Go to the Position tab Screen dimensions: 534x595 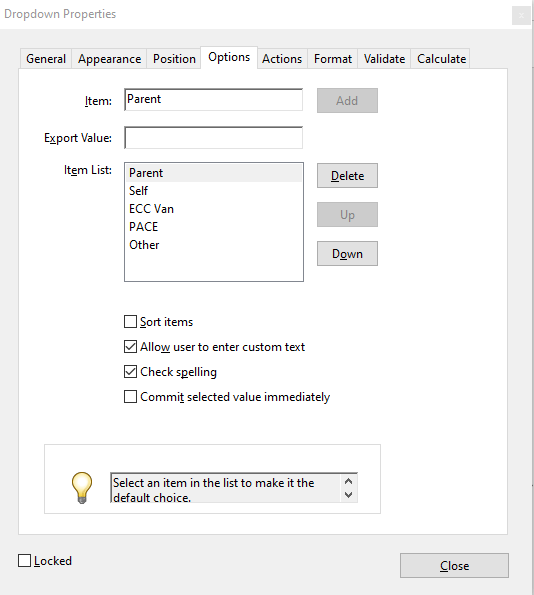tap(174, 59)
